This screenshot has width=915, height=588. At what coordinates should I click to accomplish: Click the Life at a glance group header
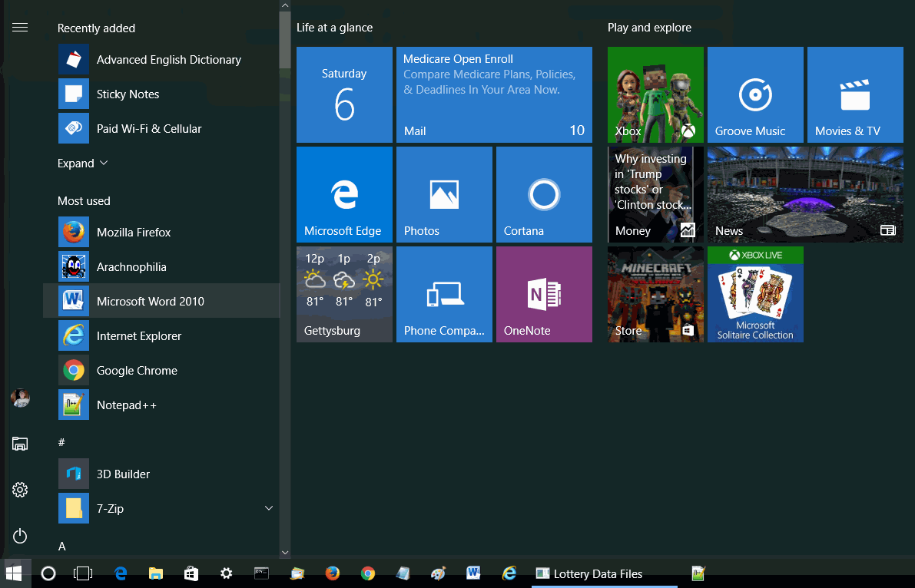(x=334, y=28)
